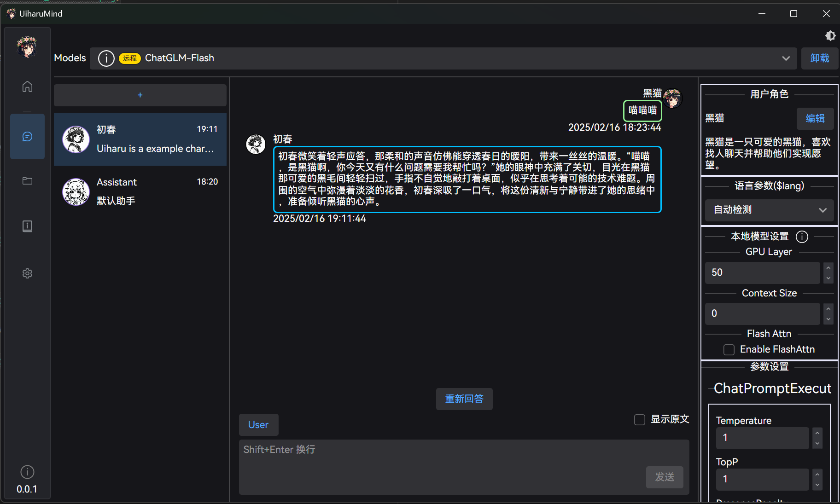840x504 pixels.
Task: Select the 初春 conversation in the list
Action: tap(140, 139)
